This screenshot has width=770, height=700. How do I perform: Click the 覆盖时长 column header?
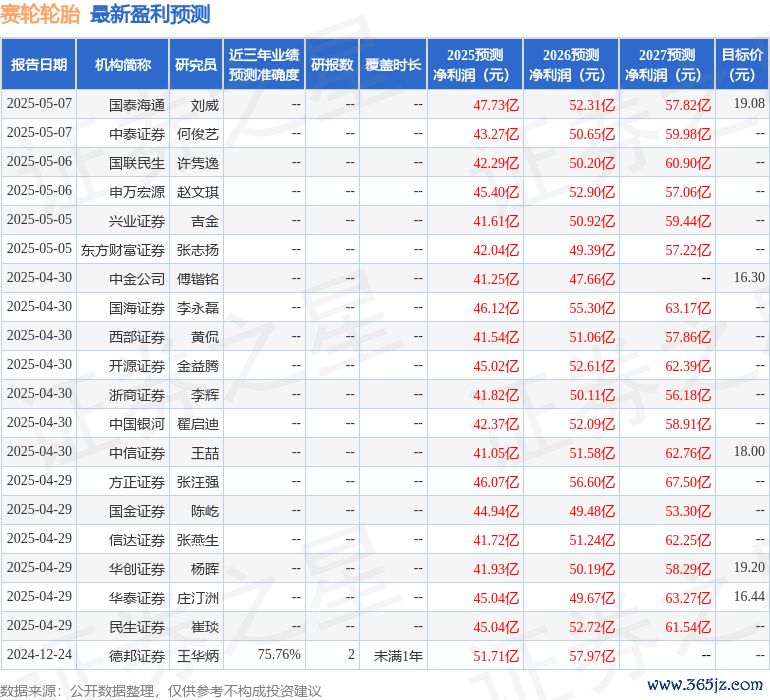(393, 65)
